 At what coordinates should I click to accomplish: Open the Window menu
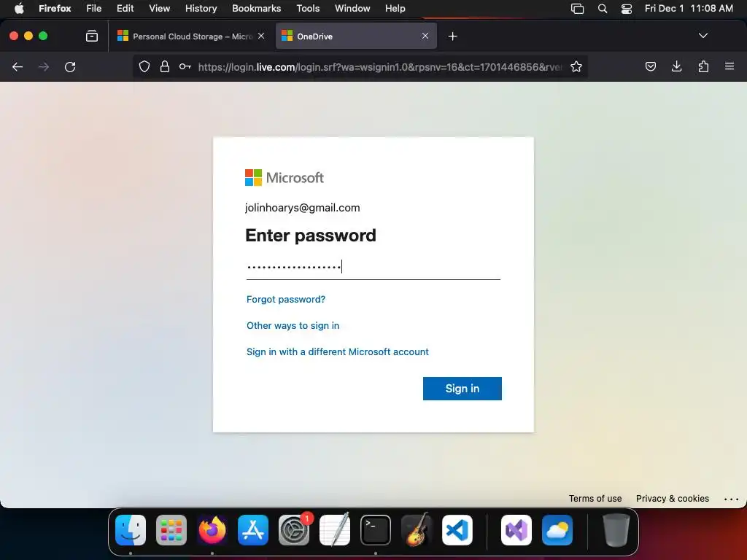click(352, 9)
